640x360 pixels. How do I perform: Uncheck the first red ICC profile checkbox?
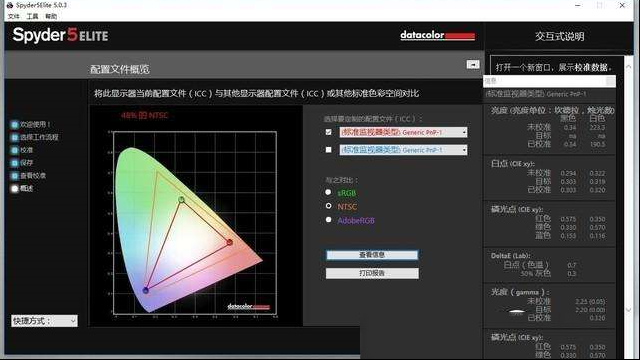pyautogui.click(x=329, y=132)
